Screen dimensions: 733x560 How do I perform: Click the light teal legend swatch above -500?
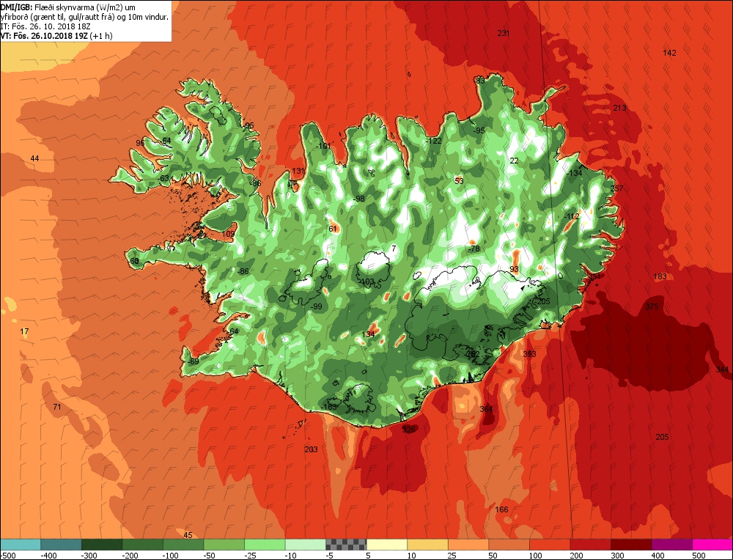click(x=20, y=544)
